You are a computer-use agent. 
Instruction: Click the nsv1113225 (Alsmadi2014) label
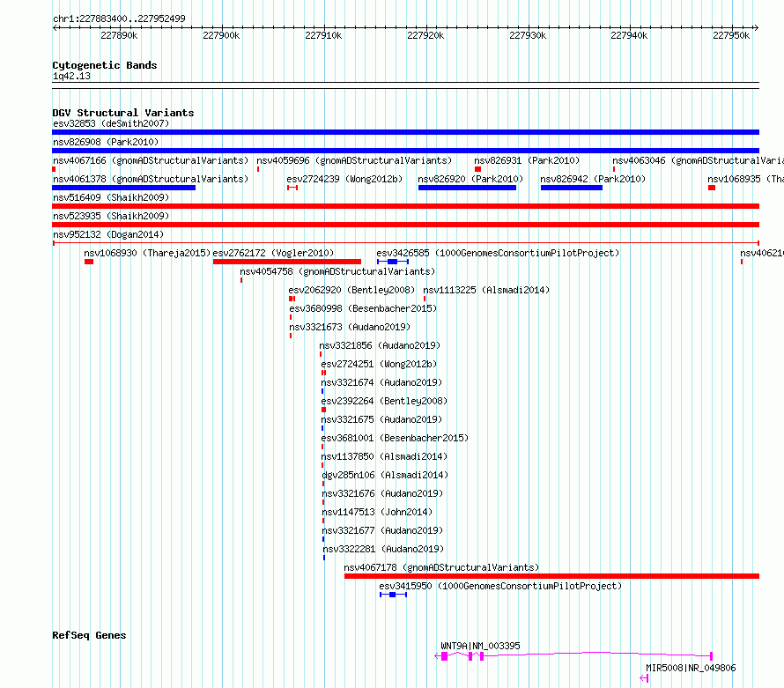(486, 290)
